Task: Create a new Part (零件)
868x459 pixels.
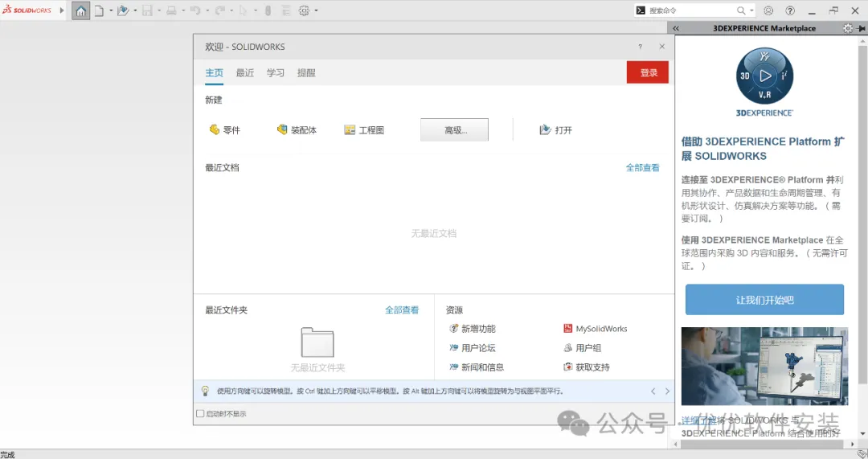Action: 225,130
